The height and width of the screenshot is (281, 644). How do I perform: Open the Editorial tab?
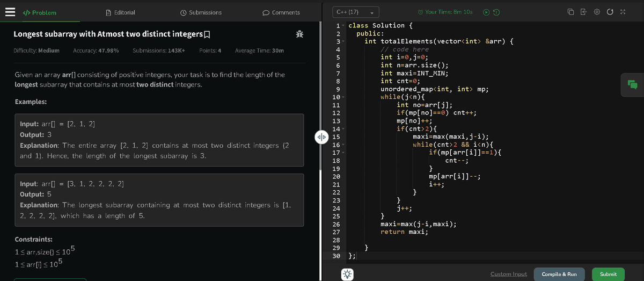point(121,12)
